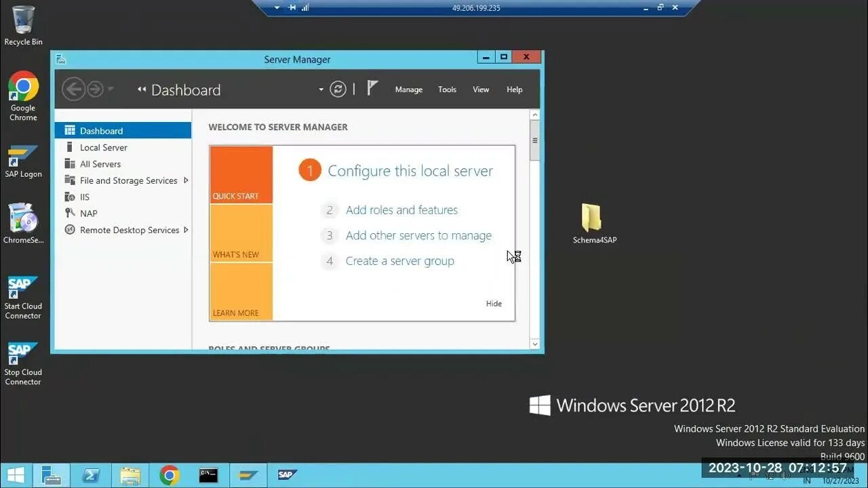
Task: Select SAP Logon desktop shortcut
Action: click(x=23, y=161)
